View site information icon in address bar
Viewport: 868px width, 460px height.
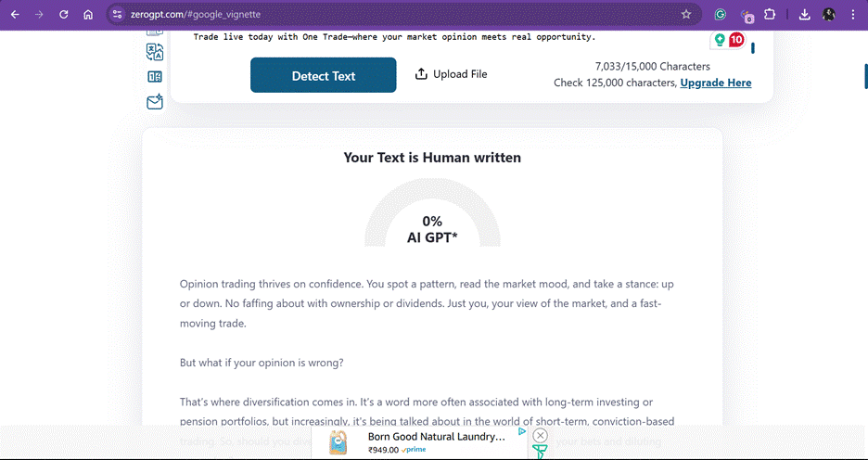click(117, 15)
